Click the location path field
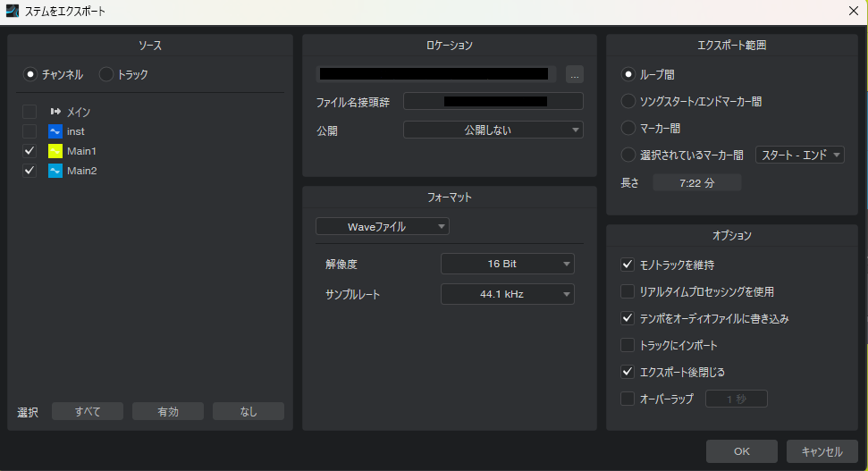 coord(435,74)
